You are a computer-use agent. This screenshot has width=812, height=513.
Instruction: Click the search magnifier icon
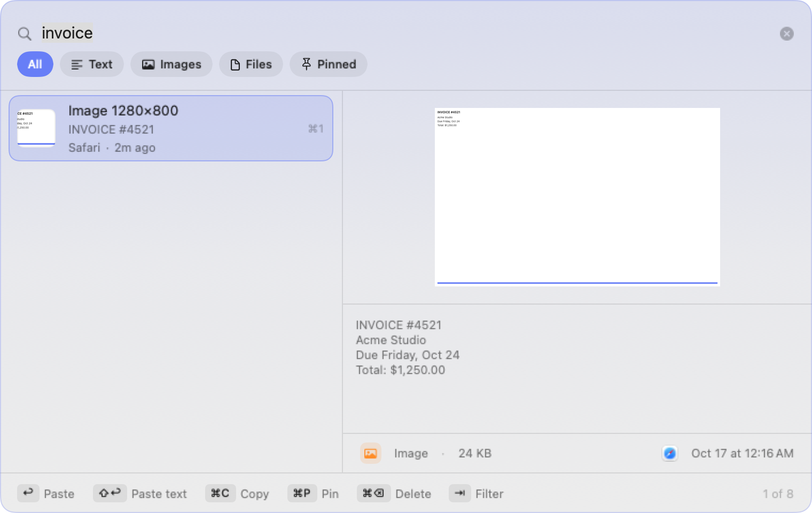coord(25,34)
